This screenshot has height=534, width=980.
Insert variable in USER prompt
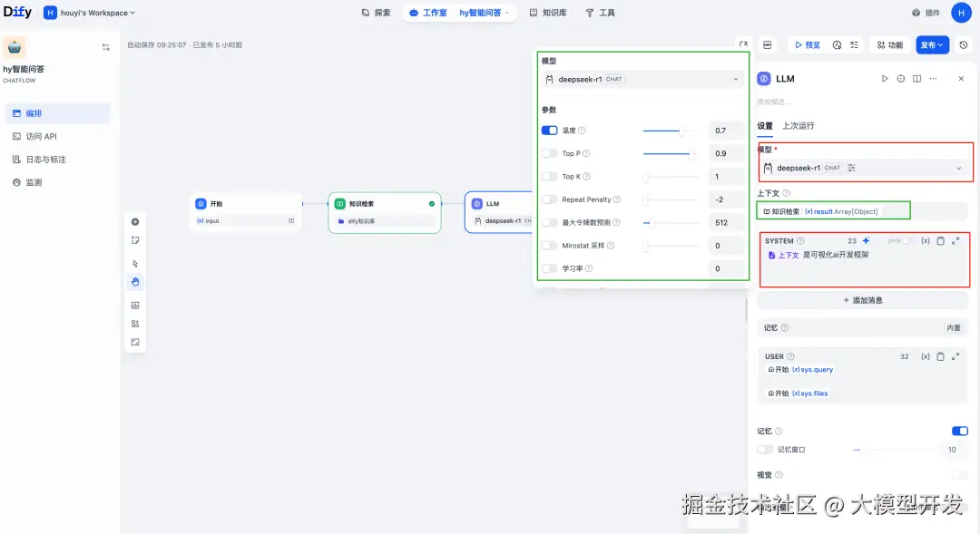(x=925, y=356)
